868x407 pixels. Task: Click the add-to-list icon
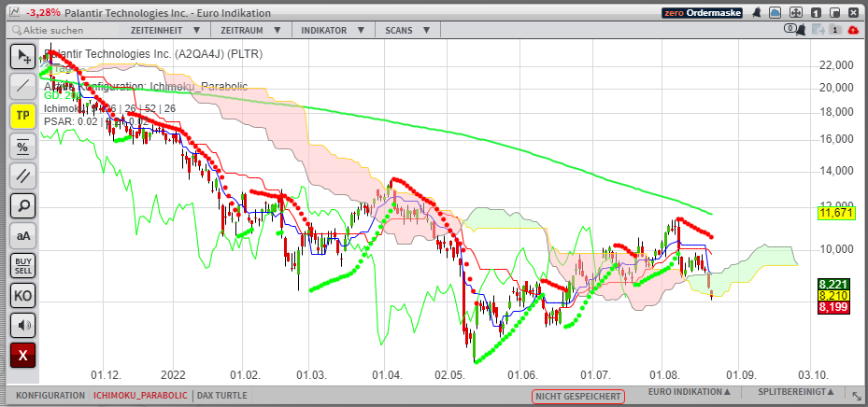tap(818, 30)
